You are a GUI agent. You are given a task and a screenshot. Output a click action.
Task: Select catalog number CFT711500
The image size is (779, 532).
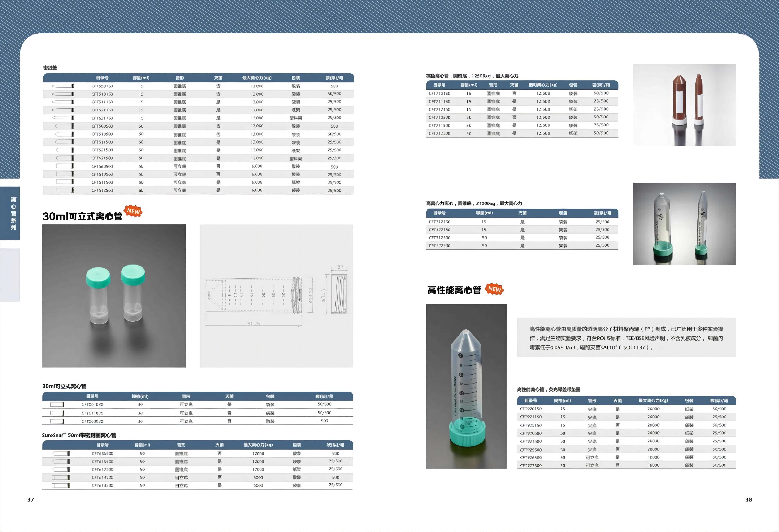tap(439, 125)
